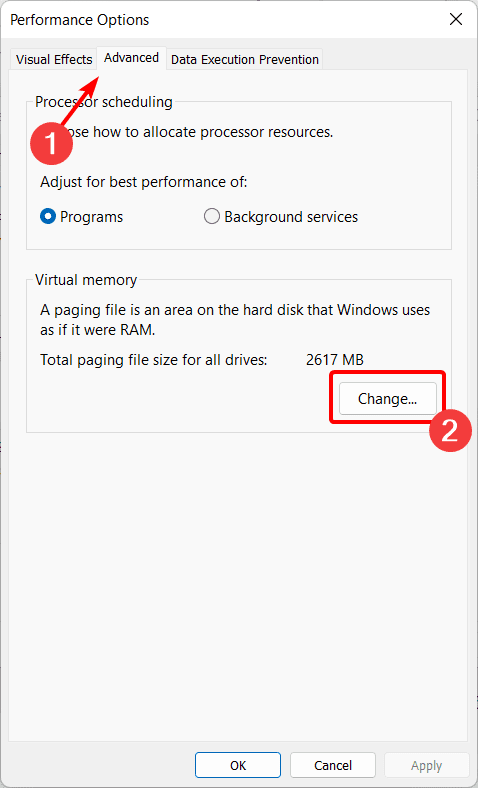This screenshot has height=788, width=478.
Task: Click the red arrow pointing at Advanced
Action: (x=80, y=100)
